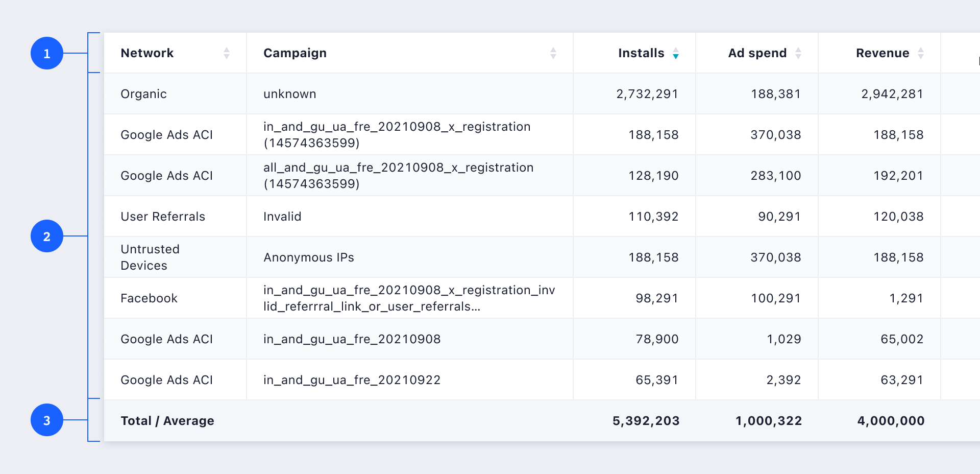Select the Total / Average row label
This screenshot has width=980, height=474.
point(167,421)
